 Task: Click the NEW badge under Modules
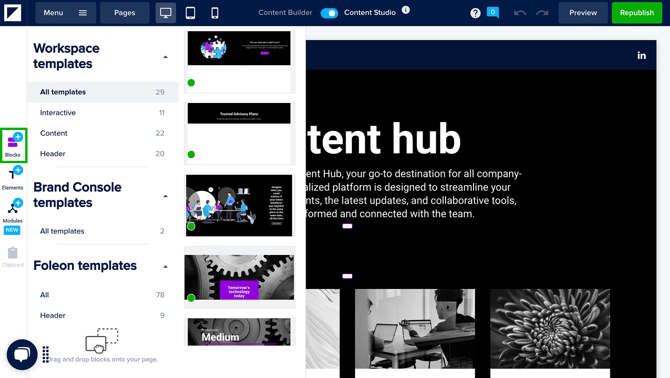pyautogui.click(x=12, y=230)
